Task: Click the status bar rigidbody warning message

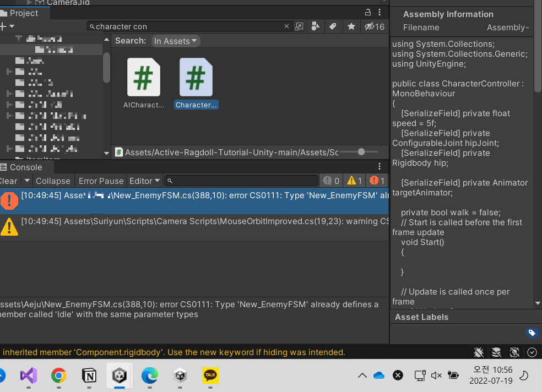Action: click(174, 352)
